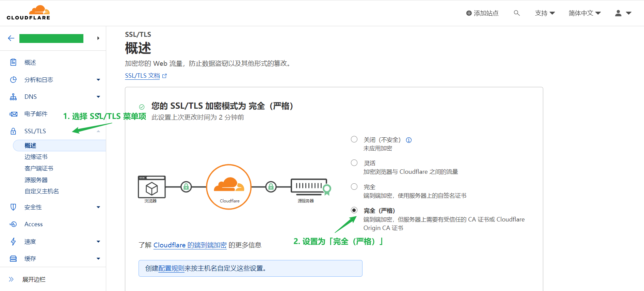Click the origin server diagram icon

click(x=311, y=187)
